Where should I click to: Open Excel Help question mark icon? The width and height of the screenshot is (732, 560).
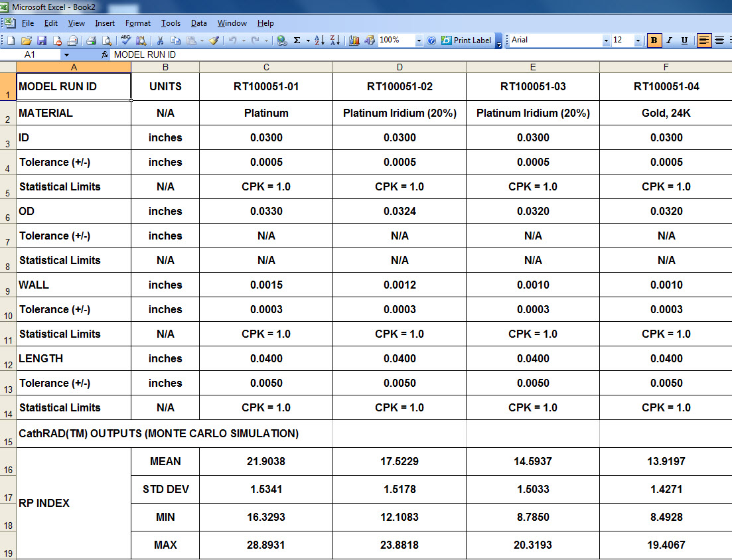coord(431,40)
